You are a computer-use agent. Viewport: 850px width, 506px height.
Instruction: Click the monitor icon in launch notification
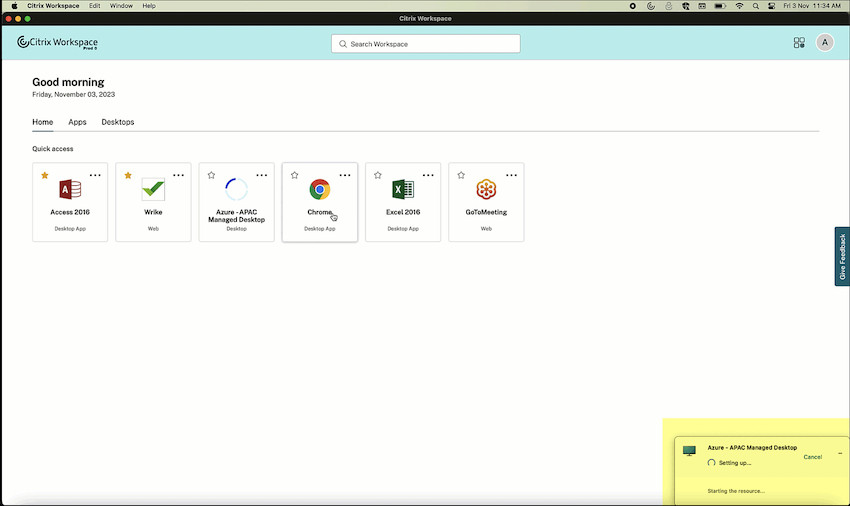[689, 451]
